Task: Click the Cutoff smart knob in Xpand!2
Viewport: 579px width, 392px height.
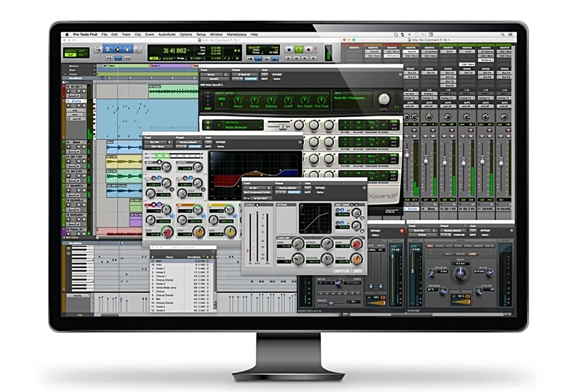Action: tap(288, 100)
